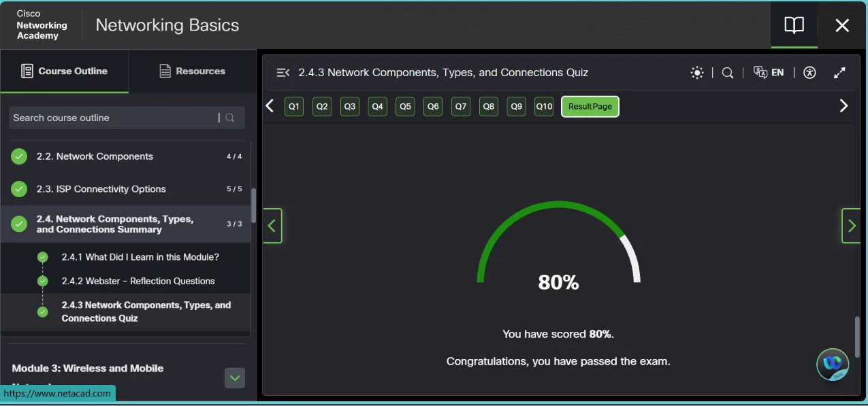Click the outline search magnifier icon

[x=230, y=118]
